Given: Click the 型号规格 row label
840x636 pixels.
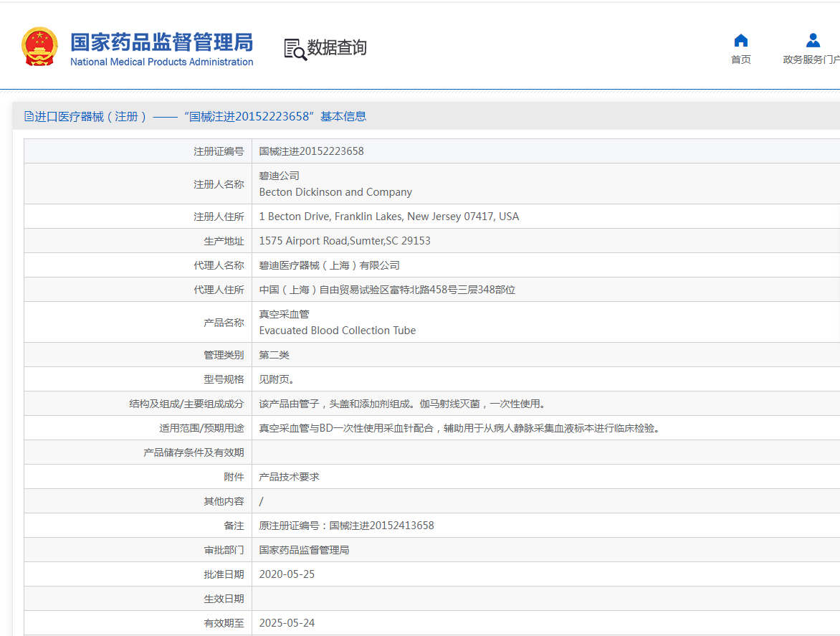Looking at the screenshot, I should (x=224, y=379).
